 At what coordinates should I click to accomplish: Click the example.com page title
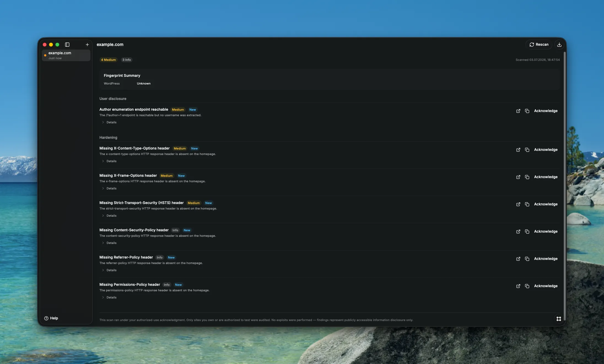pyautogui.click(x=110, y=45)
